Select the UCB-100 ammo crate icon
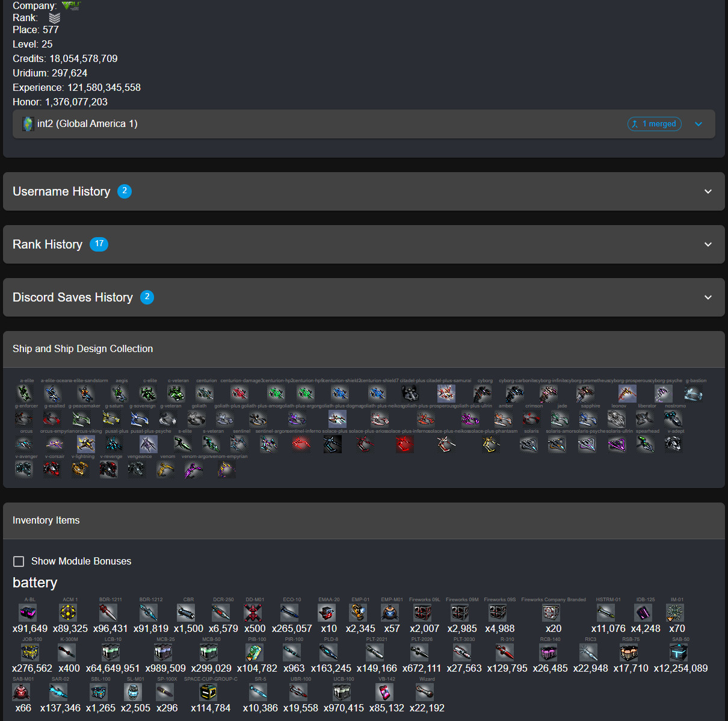728x721 pixels. pos(342,692)
